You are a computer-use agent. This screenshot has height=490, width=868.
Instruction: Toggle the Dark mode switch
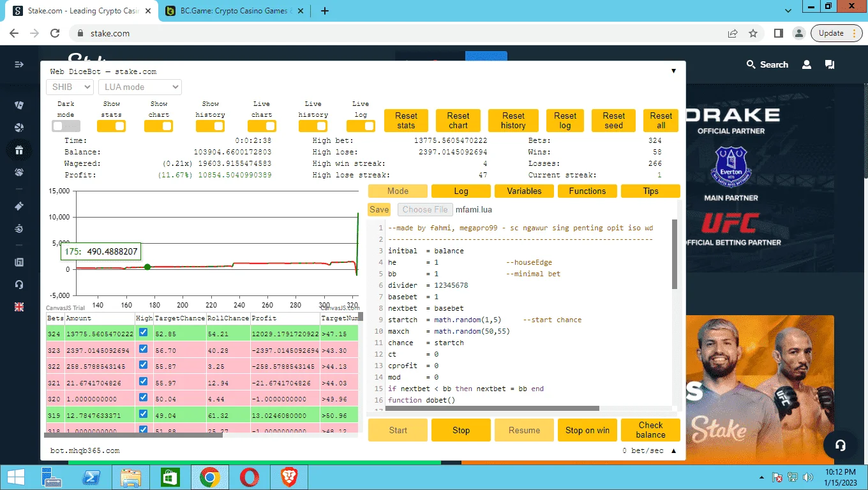click(66, 126)
